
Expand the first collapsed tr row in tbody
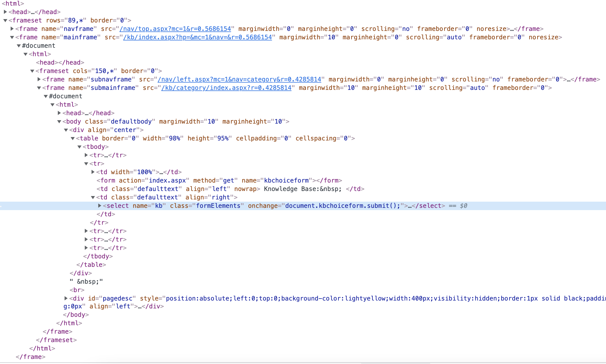coord(86,155)
